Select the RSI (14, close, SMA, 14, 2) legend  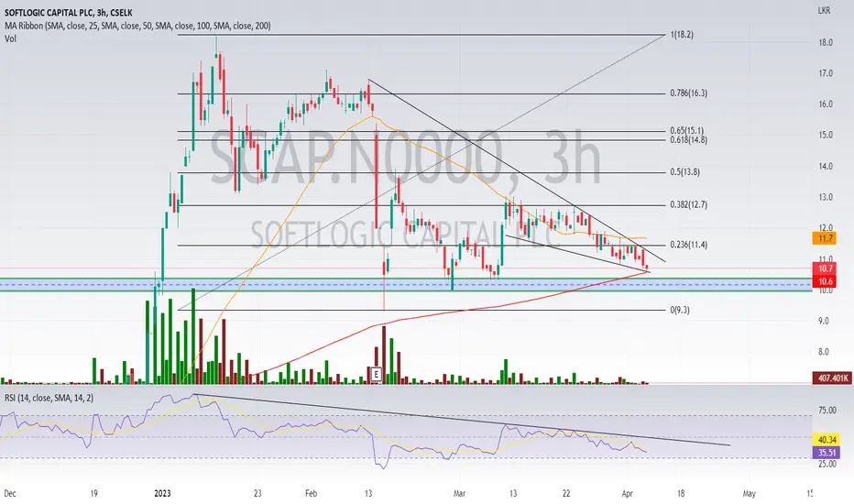[x=49, y=399]
